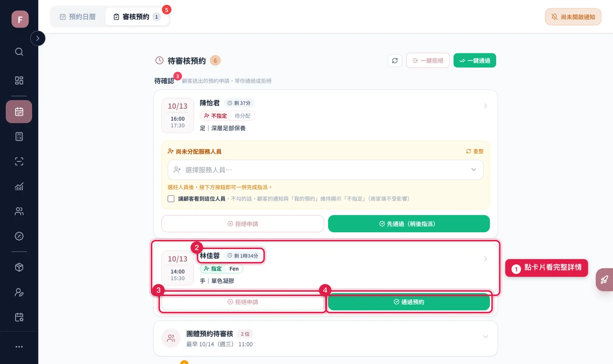Screen dimensions: 613x364
Task: Click the 足｜深層足部保養 service text
Action: [223, 128]
